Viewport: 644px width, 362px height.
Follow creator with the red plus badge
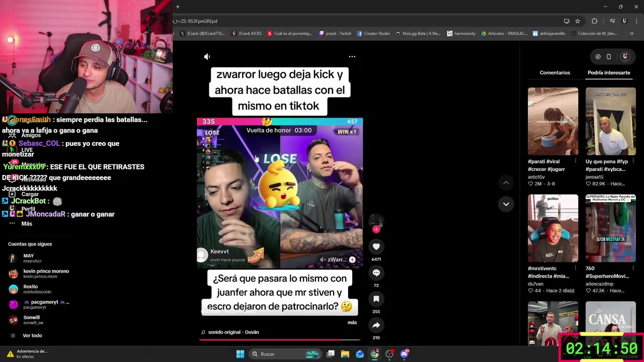pos(376,229)
